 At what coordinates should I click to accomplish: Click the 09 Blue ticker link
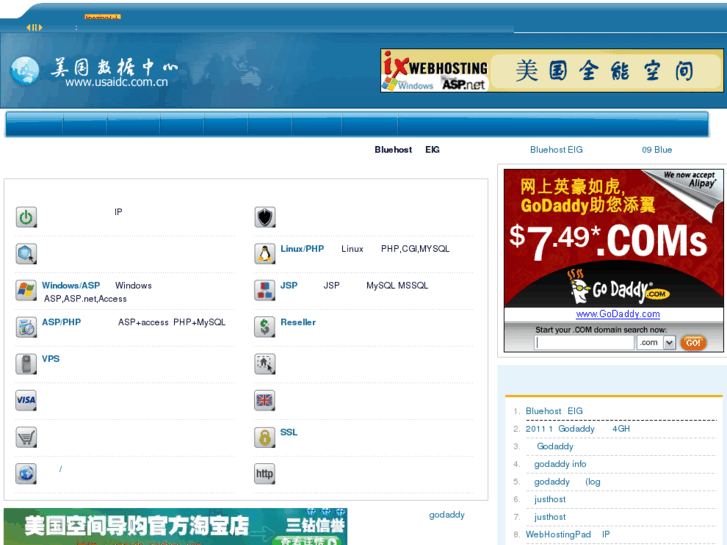point(657,150)
